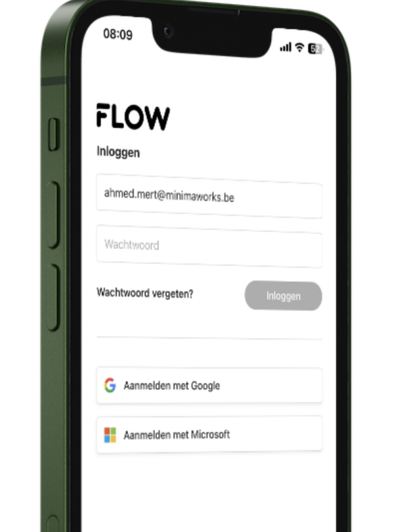The image size is (399, 532).
Task: Flip the phone's mute side switch
Action: 53,135
